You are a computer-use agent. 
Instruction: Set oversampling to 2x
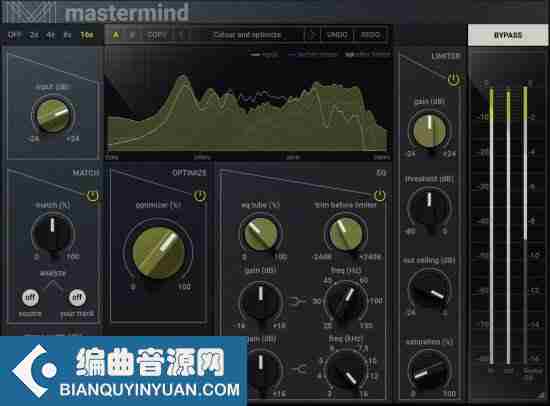click(34, 35)
